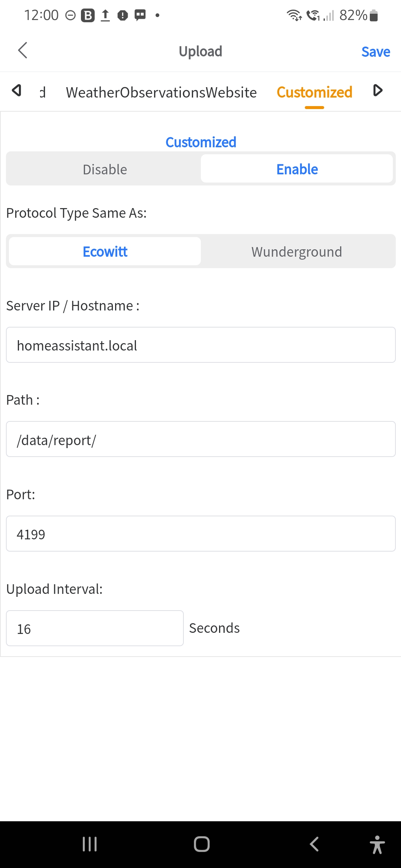Tap the partially hidden tab left of WeatherObservationsWebsite
This screenshot has width=401, height=868.
point(43,92)
